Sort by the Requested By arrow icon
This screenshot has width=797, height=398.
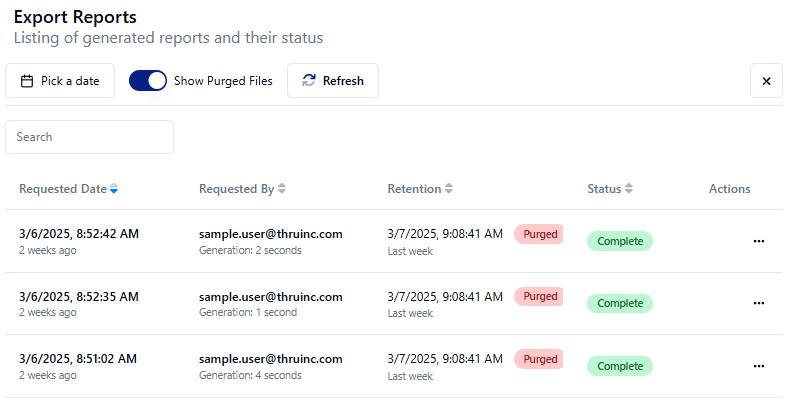282,189
